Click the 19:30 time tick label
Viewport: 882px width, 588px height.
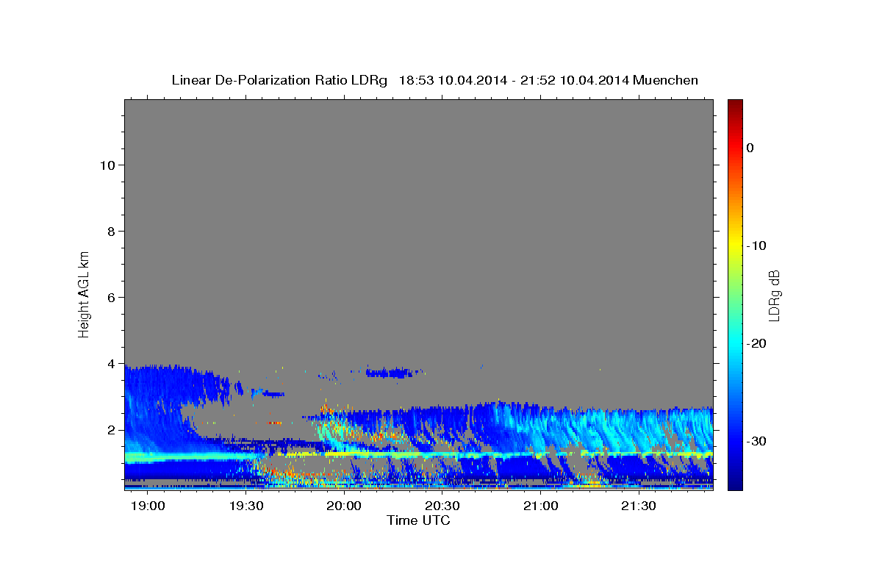[246, 506]
